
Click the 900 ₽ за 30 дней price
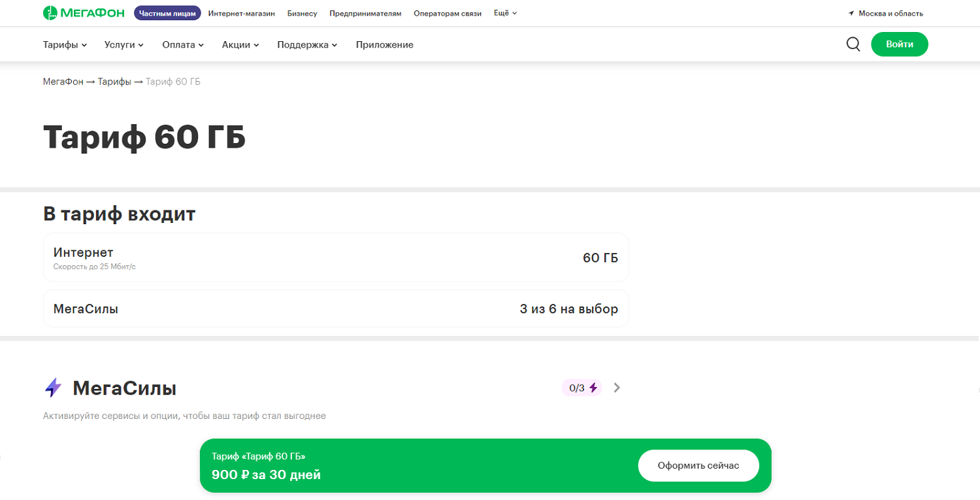tap(266, 475)
